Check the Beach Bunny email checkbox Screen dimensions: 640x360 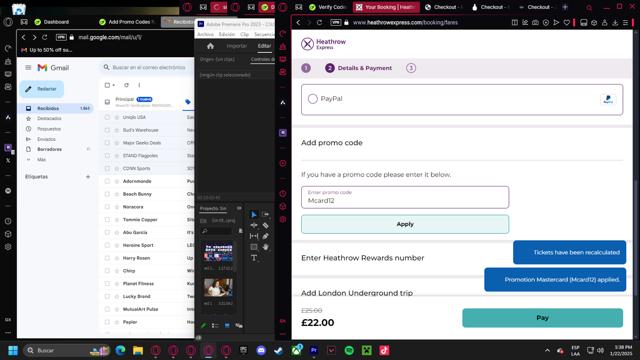pos(107,194)
